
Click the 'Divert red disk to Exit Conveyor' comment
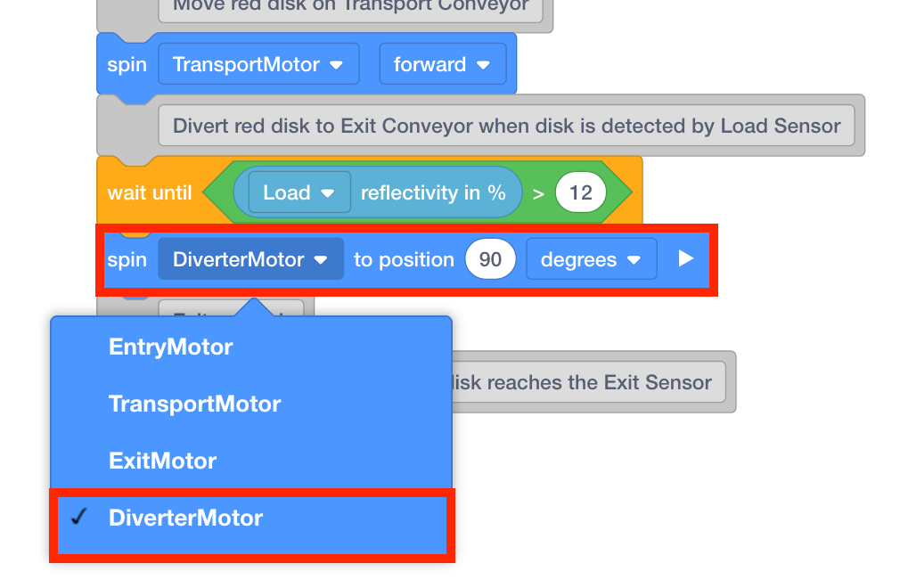point(505,126)
